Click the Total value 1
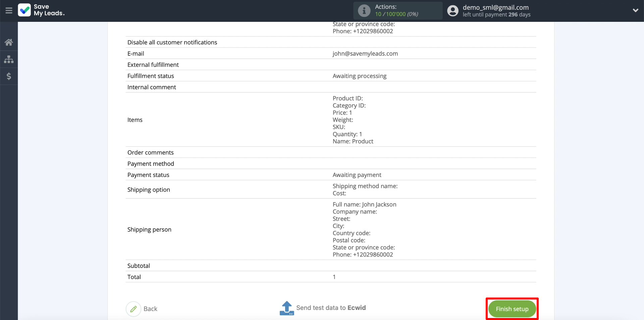The image size is (644, 320). tap(334, 277)
